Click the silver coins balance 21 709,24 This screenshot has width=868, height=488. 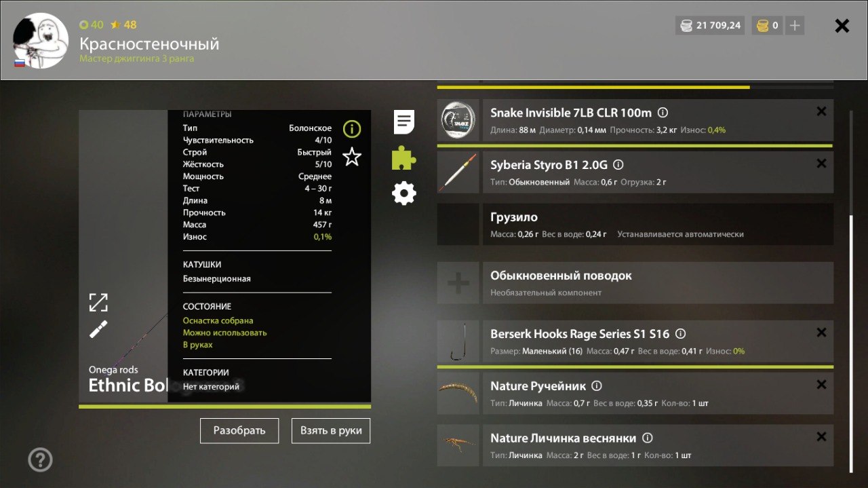pos(709,26)
